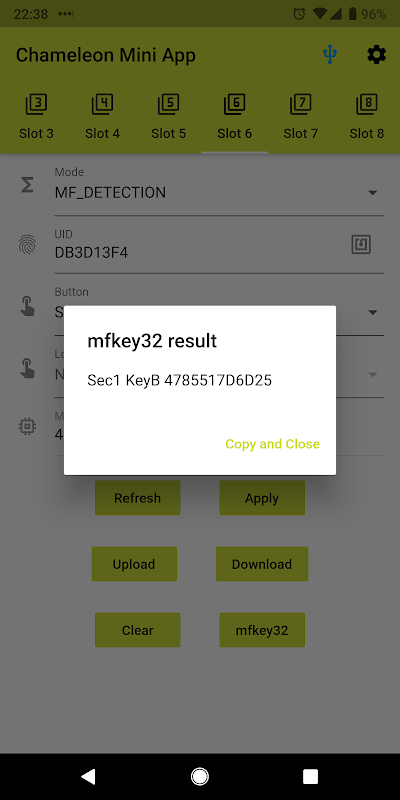The height and width of the screenshot is (800, 400).
Task: Select the Slot 5 tab
Action: (x=168, y=116)
